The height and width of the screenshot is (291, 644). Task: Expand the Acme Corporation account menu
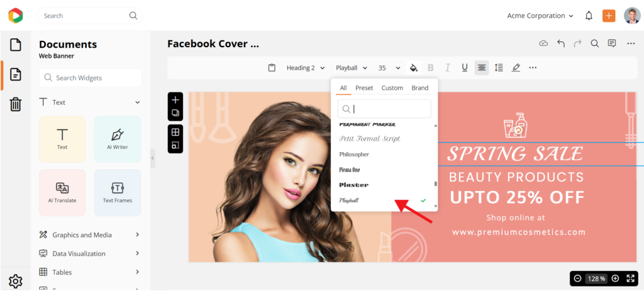point(540,16)
